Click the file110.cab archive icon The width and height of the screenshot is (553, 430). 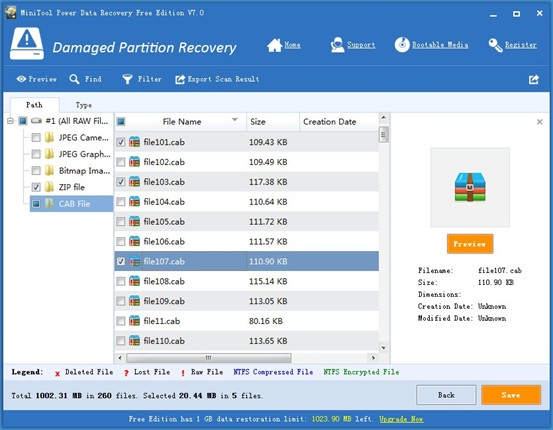click(x=134, y=341)
